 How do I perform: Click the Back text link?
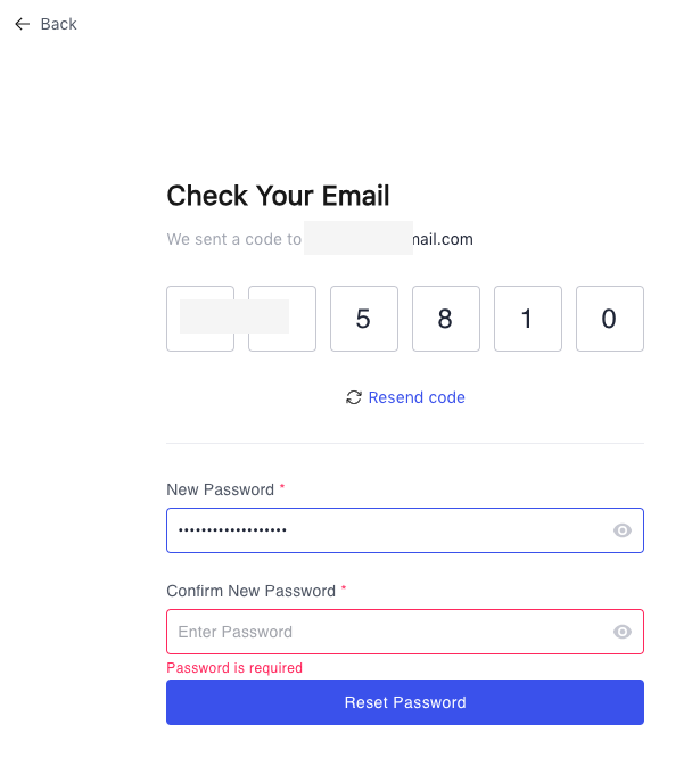59,24
